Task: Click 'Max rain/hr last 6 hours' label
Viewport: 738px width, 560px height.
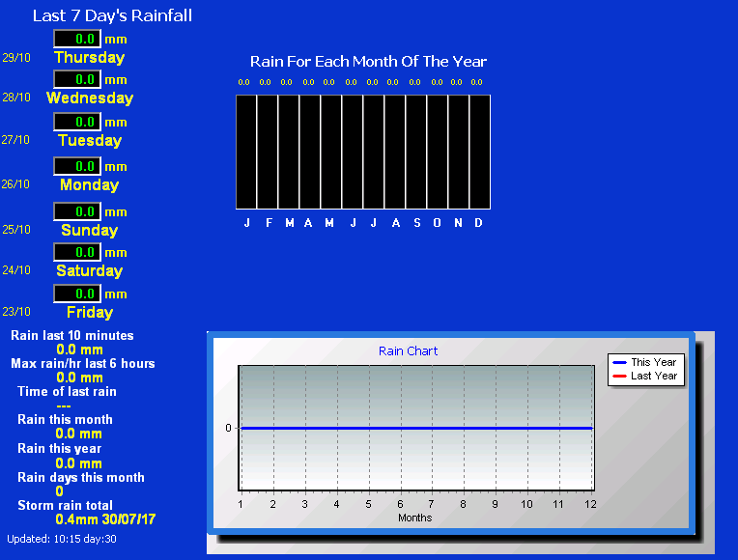Action: [x=83, y=363]
